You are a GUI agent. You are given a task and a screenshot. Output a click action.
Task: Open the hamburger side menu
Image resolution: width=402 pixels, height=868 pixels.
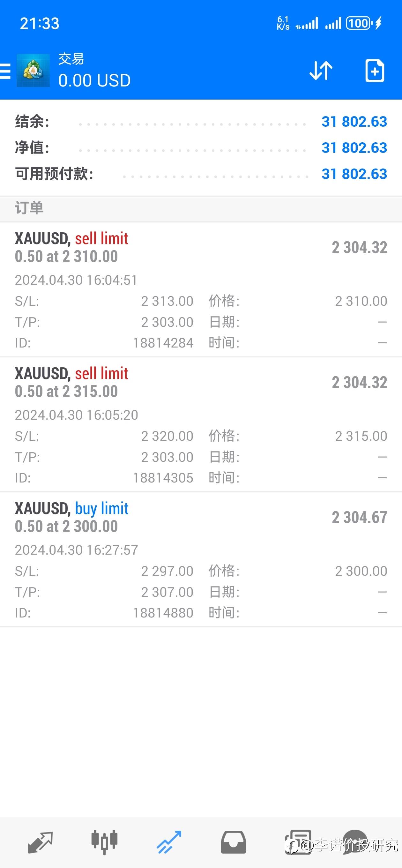[x=5, y=71]
